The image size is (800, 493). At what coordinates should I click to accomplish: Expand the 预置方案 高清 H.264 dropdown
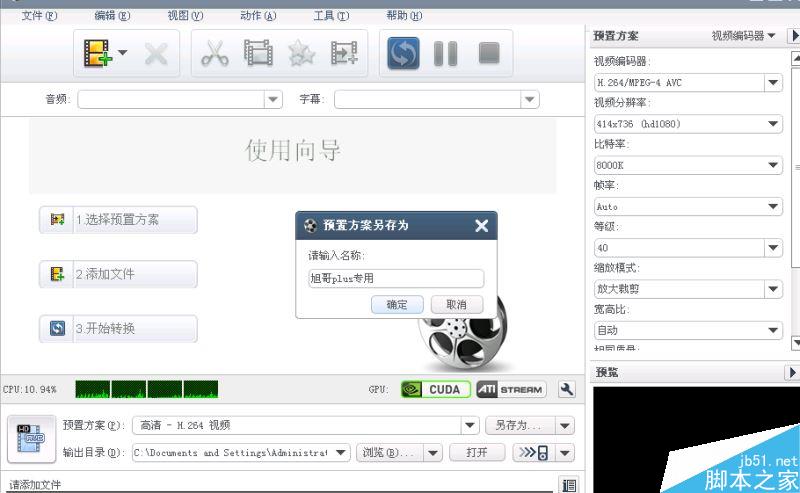click(x=470, y=425)
